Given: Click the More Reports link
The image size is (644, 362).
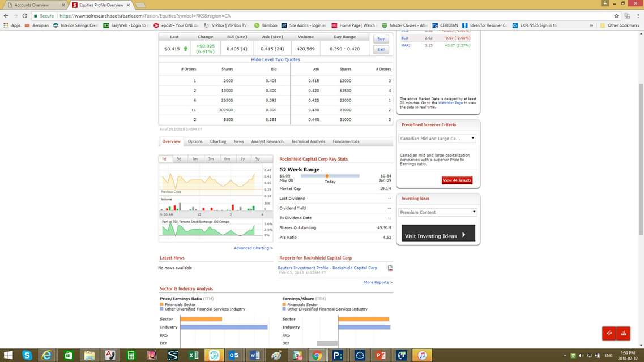Looking at the screenshot, I should (378, 282).
